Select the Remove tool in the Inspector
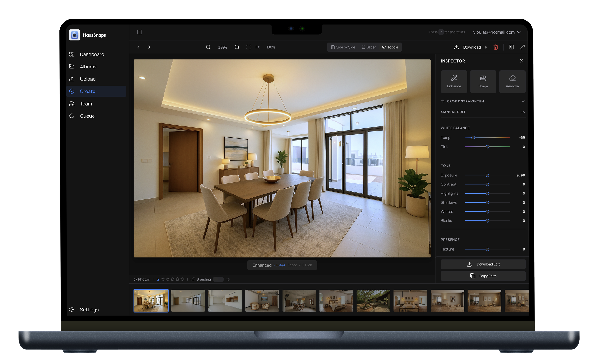The image size is (595, 364). coord(512,82)
